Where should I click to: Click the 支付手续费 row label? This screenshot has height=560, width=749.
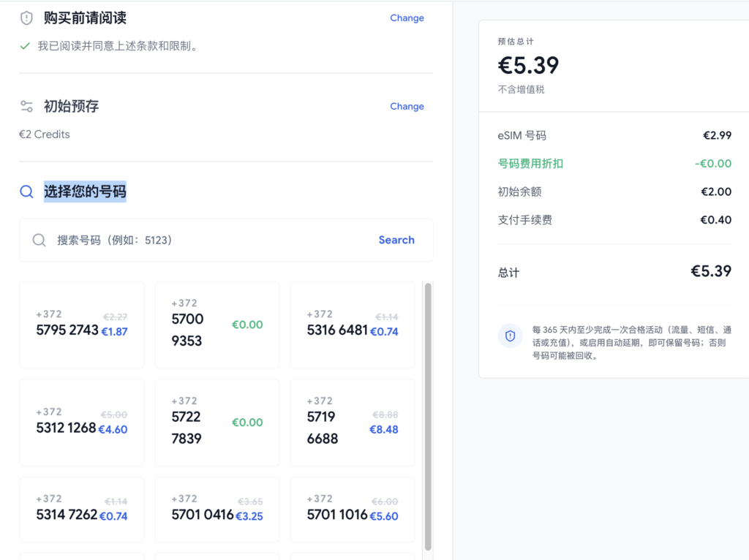[x=525, y=220]
